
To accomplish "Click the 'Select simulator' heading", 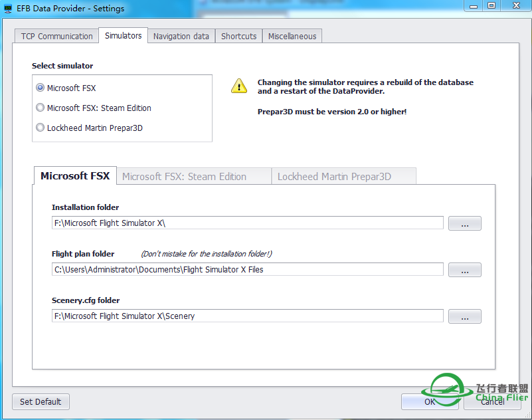I will [62, 66].
